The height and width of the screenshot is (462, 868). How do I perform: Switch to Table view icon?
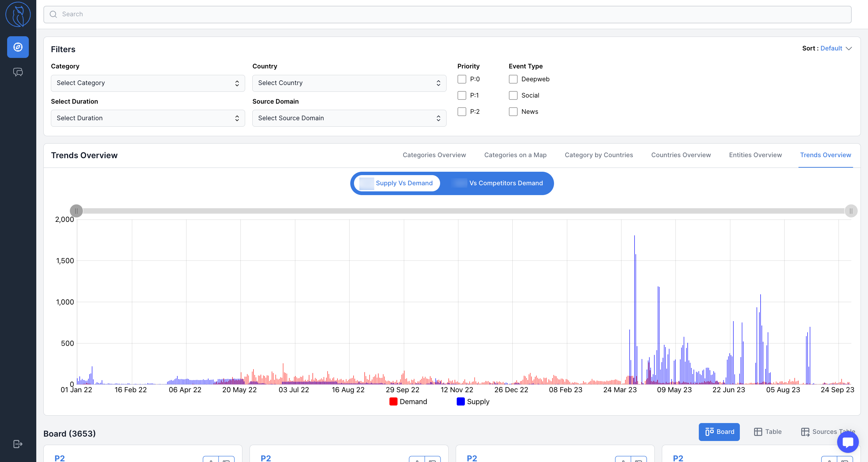(x=758, y=432)
